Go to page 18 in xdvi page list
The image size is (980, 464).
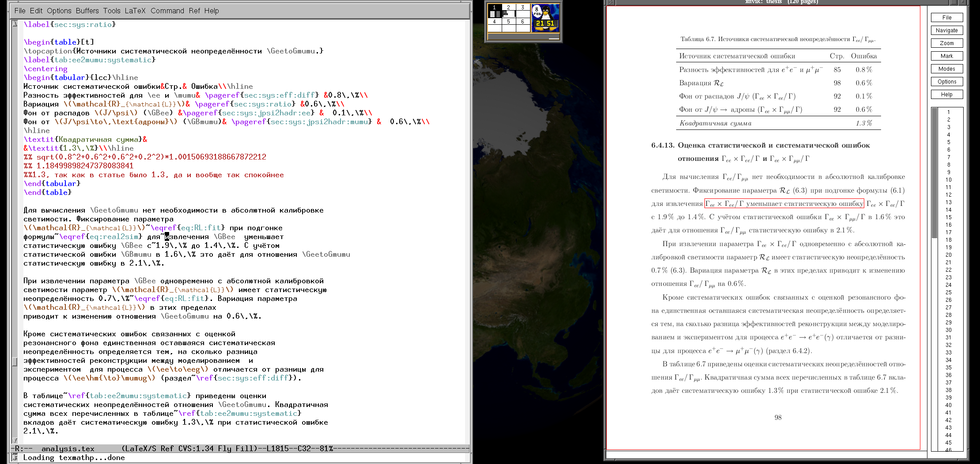click(x=948, y=240)
